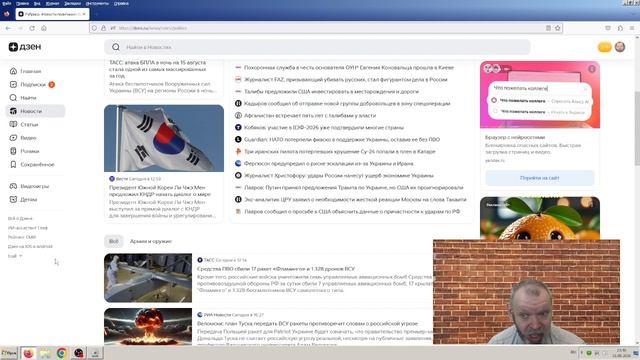Open headline about Талибы предложили США
This screenshot has height=360, width=640.
pos(331,92)
